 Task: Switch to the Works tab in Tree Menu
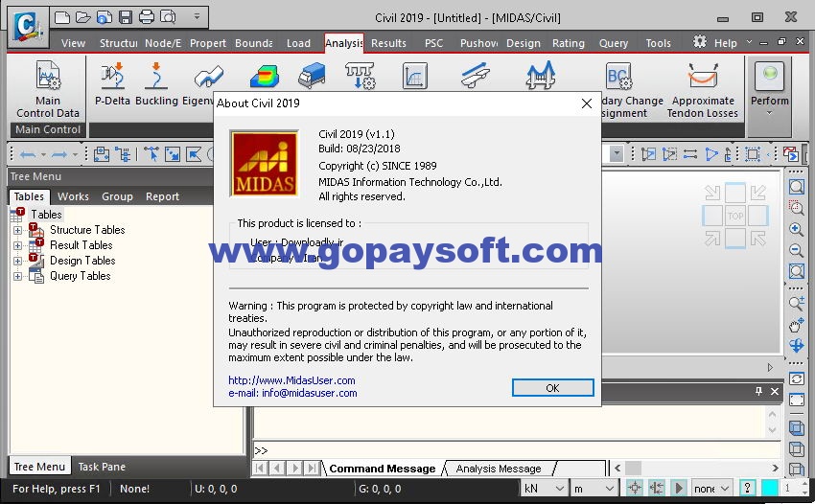point(73,196)
